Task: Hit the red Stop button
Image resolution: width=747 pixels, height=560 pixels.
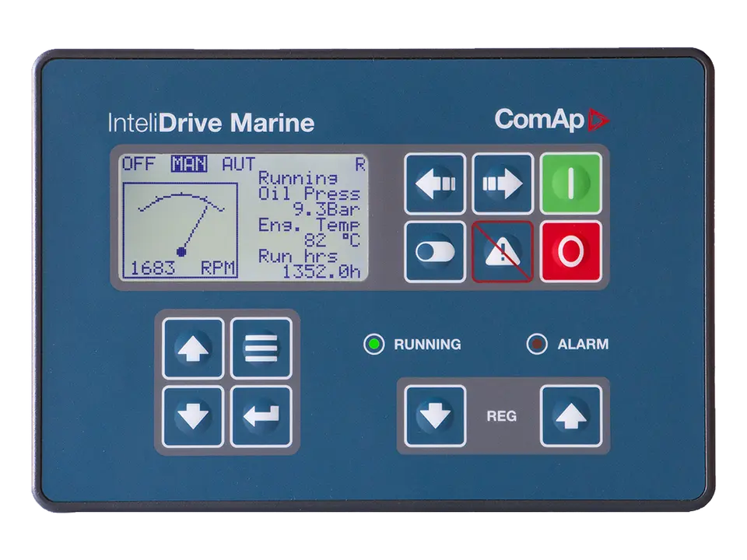Action: pos(570,251)
